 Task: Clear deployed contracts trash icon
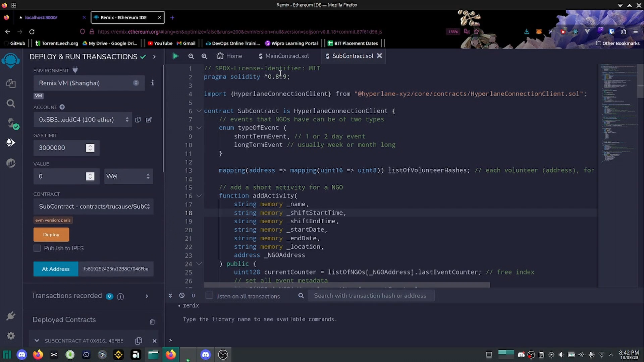152,321
